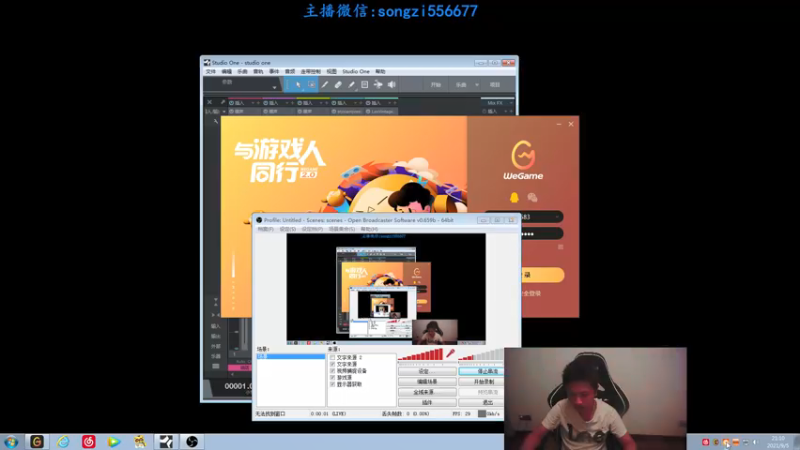Adjust the OBS desktop volume meter
Viewport: 800px width, 450px height.
(481, 355)
